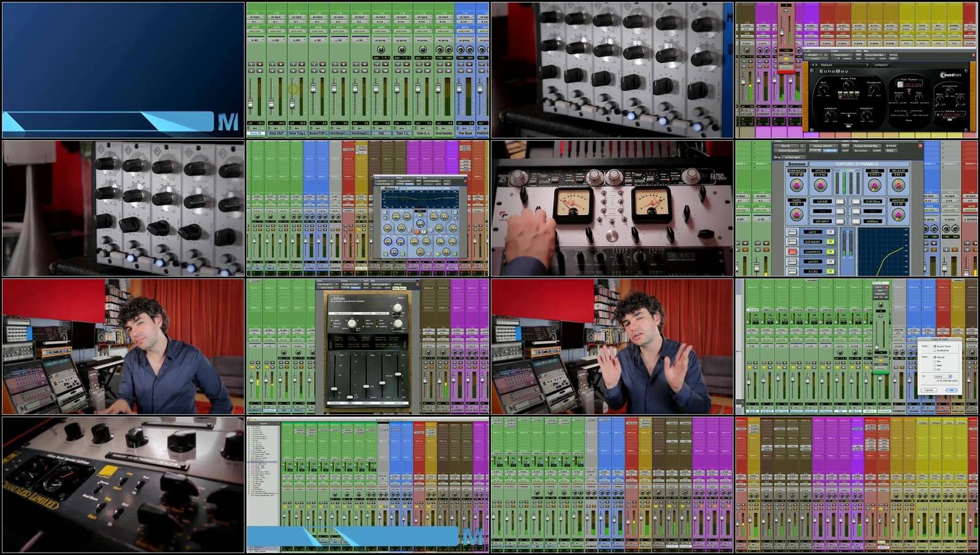Toggle the Key Input button in Oxford Dynamics
The height and width of the screenshot is (555, 980).
840,221
